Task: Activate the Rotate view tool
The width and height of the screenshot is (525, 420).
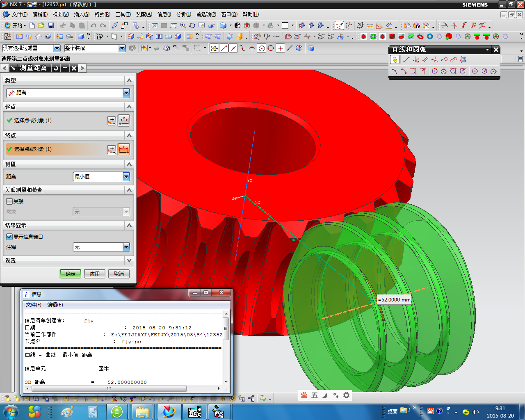Action: tap(192, 25)
